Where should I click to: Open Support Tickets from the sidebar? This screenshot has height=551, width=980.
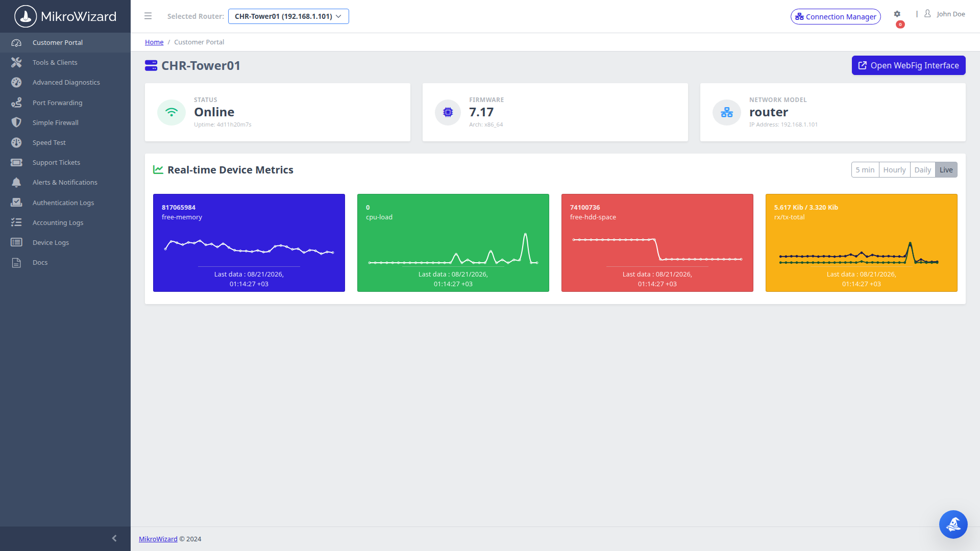[65, 162]
